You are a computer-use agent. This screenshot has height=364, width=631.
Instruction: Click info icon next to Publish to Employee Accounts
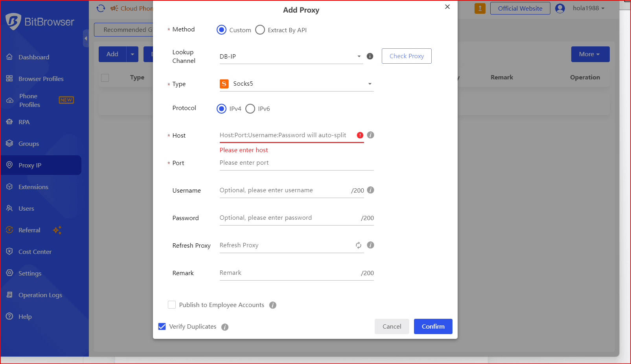(273, 305)
